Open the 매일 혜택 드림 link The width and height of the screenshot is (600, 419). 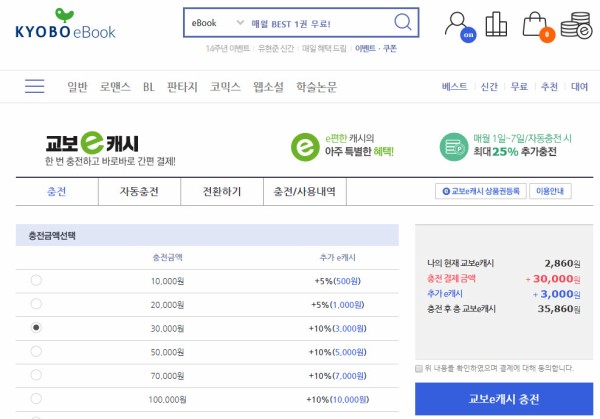pos(324,48)
